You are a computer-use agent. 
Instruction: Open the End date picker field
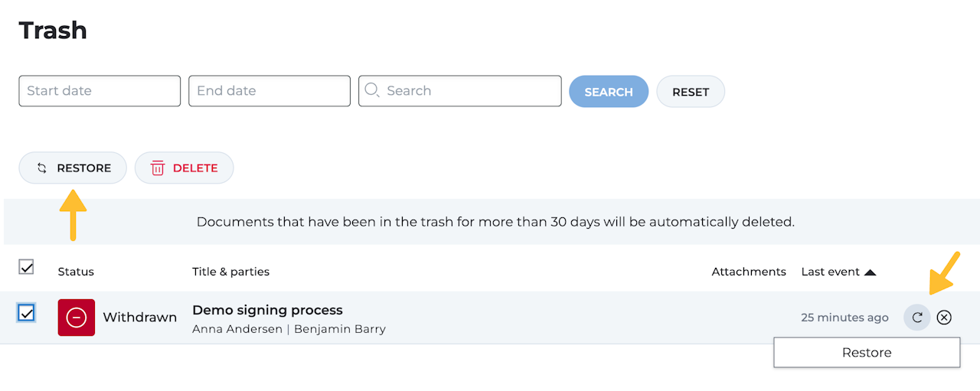click(269, 90)
